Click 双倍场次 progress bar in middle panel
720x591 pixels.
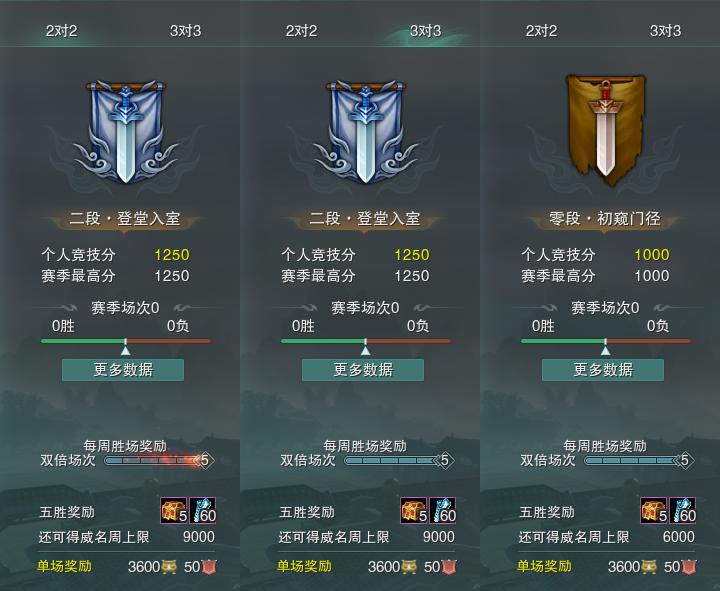pyautogui.click(x=399, y=460)
